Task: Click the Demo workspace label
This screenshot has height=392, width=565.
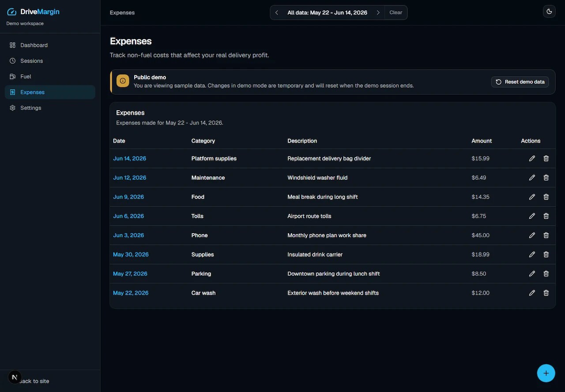Action: tap(25, 23)
